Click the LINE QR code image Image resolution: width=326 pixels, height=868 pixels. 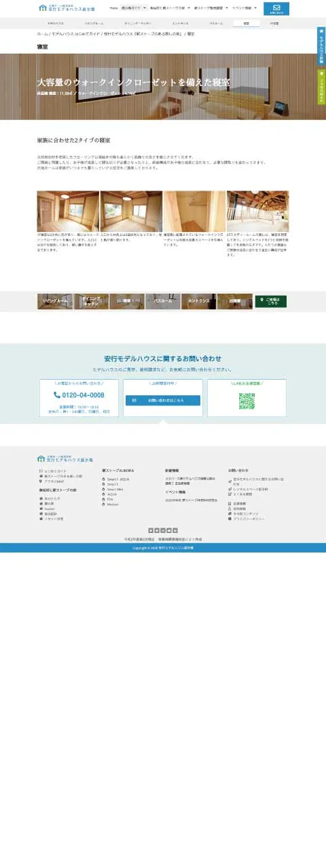pos(247,401)
